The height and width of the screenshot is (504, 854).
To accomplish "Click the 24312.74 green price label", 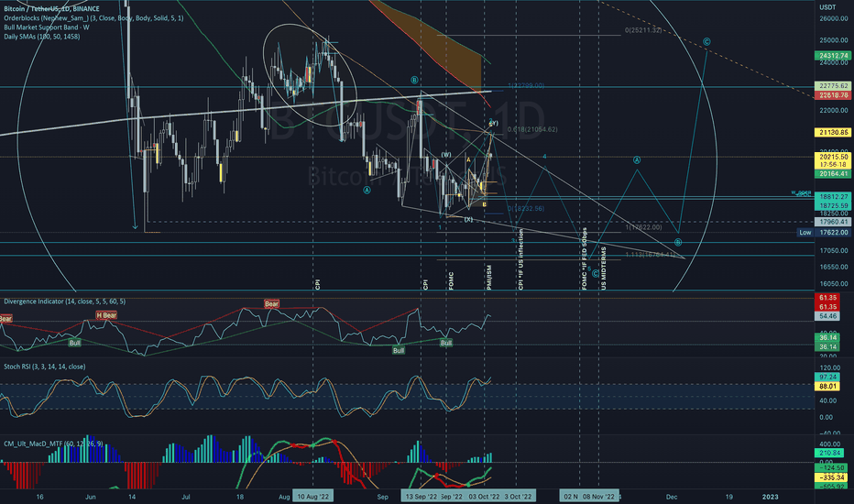I will coord(833,56).
